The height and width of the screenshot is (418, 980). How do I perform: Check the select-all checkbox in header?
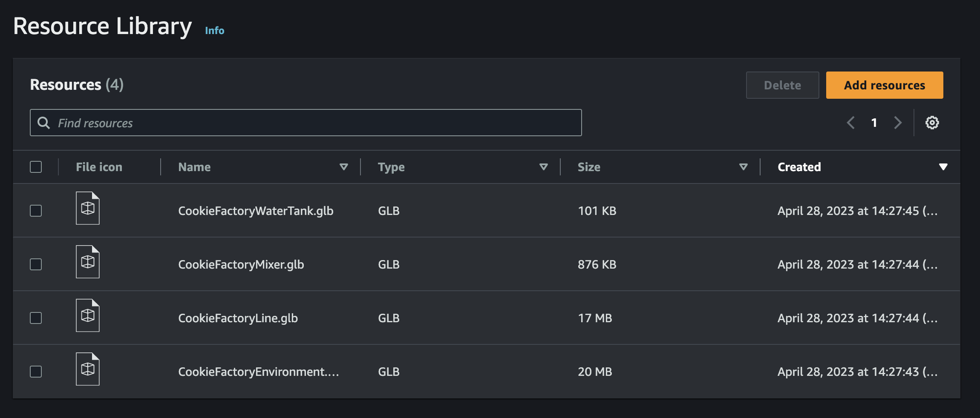(x=36, y=167)
